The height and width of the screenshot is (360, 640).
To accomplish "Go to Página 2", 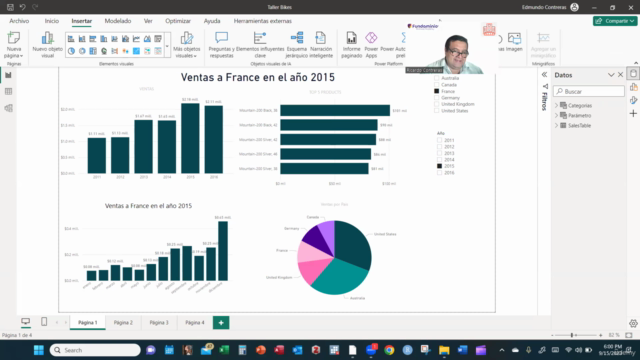I will (x=123, y=322).
